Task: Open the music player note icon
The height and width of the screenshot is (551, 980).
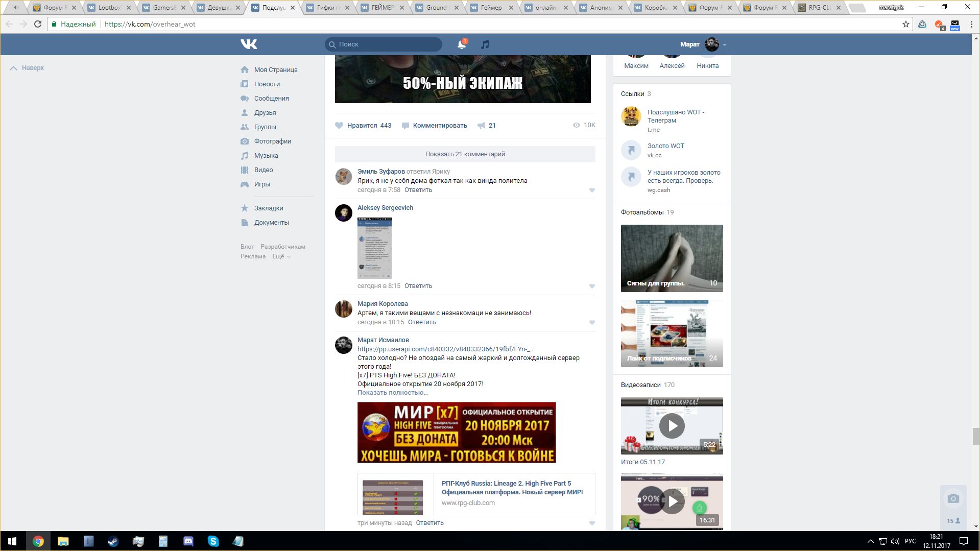Action: click(485, 44)
